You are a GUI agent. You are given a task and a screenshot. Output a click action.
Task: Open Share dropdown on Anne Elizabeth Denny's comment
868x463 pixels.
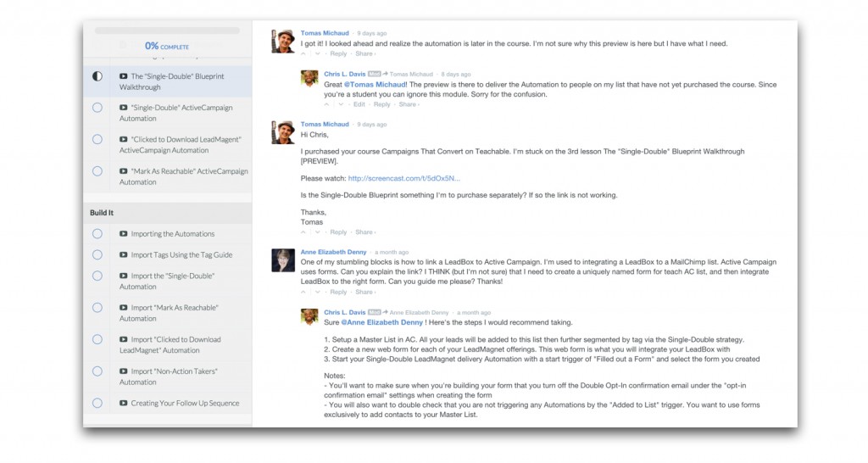[365, 293]
